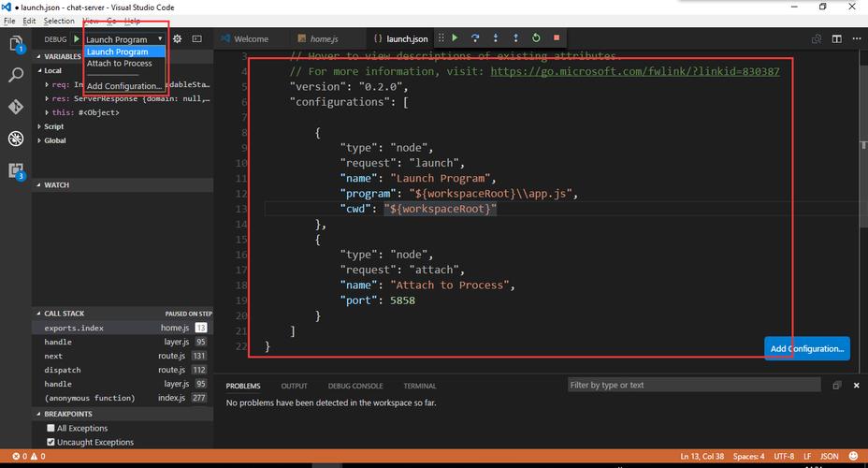
Task: Toggle Uncaught Exceptions breakpoint checkbox
Action: coord(51,442)
